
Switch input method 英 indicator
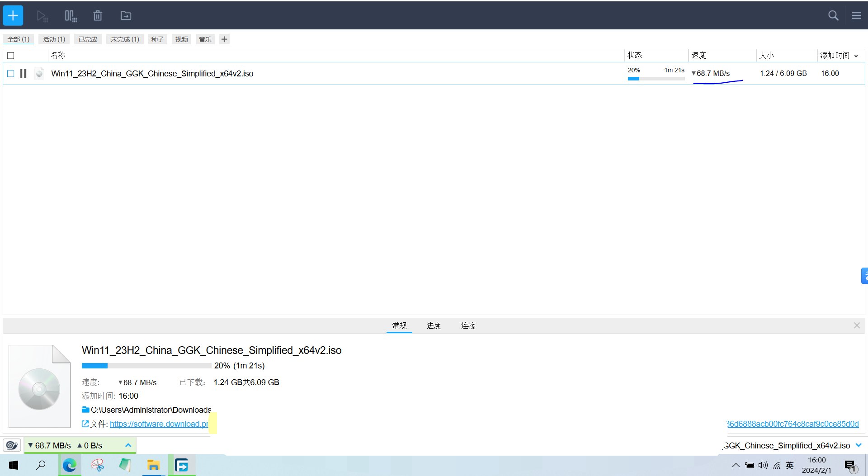[x=790, y=465]
